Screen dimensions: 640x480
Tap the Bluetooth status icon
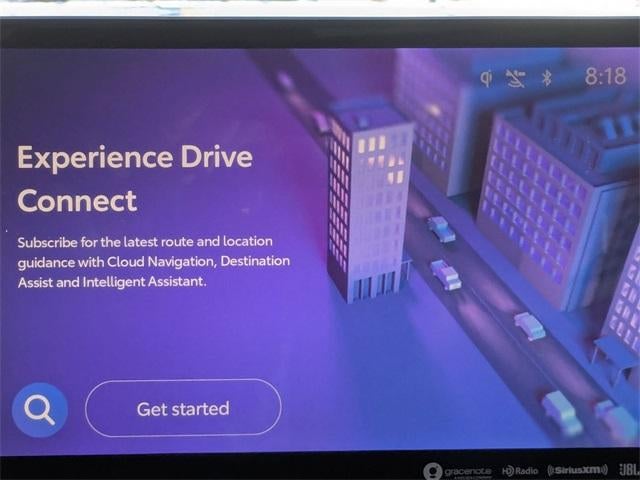click(547, 78)
